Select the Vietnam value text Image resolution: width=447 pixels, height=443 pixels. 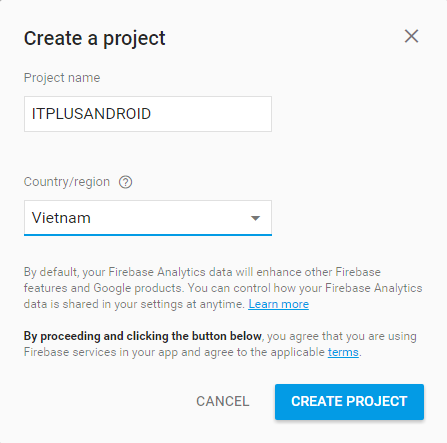click(x=61, y=218)
